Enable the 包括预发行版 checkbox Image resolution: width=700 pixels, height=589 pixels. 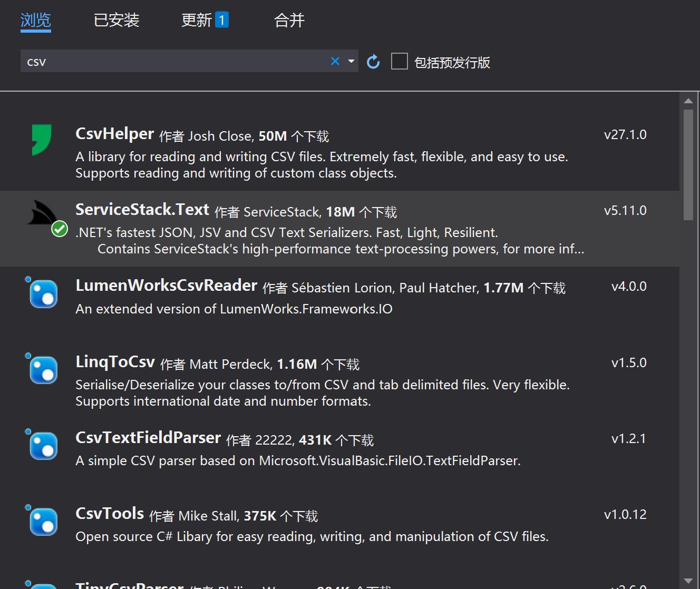point(400,61)
